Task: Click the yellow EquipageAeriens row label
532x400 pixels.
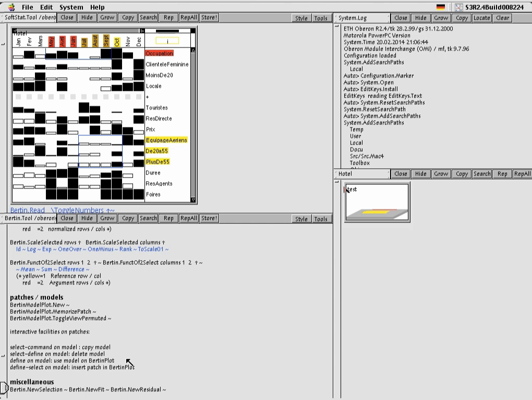Action: coord(166,140)
